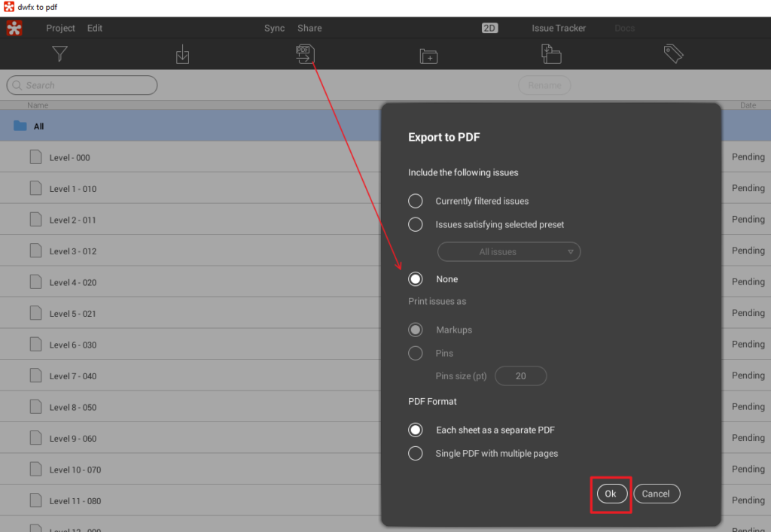
Task: Select Single PDF with multiple pages
Action: 415,454
